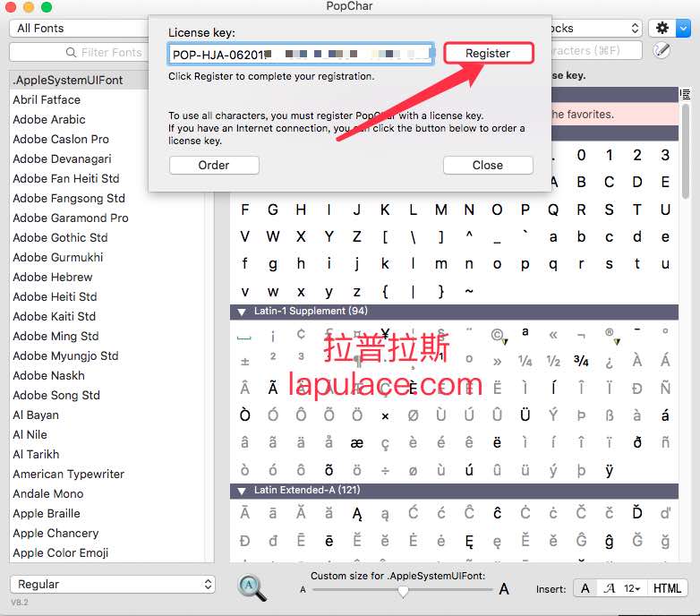The width and height of the screenshot is (700, 616).
Task: Select plain A insert mode
Action: coord(585,588)
